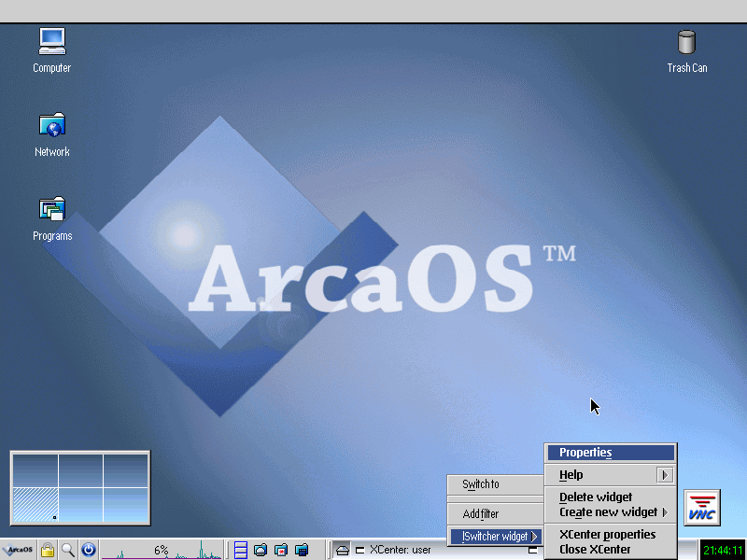The width and height of the screenshot is (747, 560).
Task: Open the ArcaOS menu button in XCenter
Action: (x=17, y=550)
